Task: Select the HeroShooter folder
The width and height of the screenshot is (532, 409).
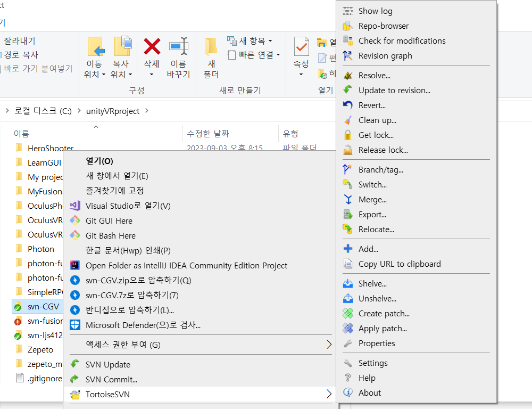Action: (x=51, y=149)
